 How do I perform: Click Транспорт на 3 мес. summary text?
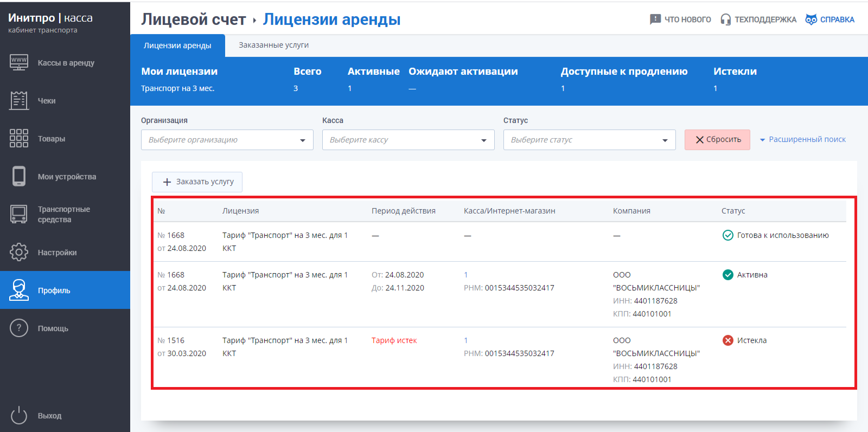[178, 88]
